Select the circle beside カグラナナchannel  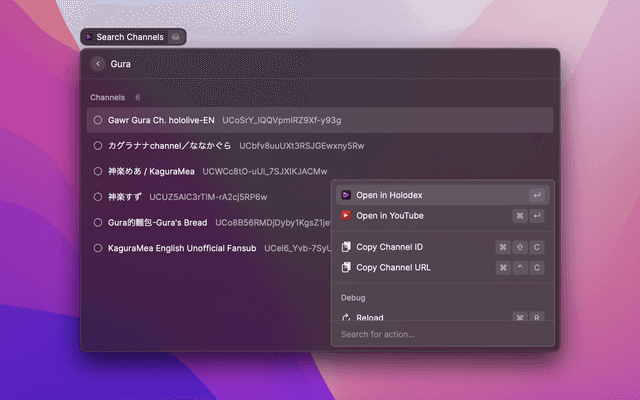click(98, 146)
